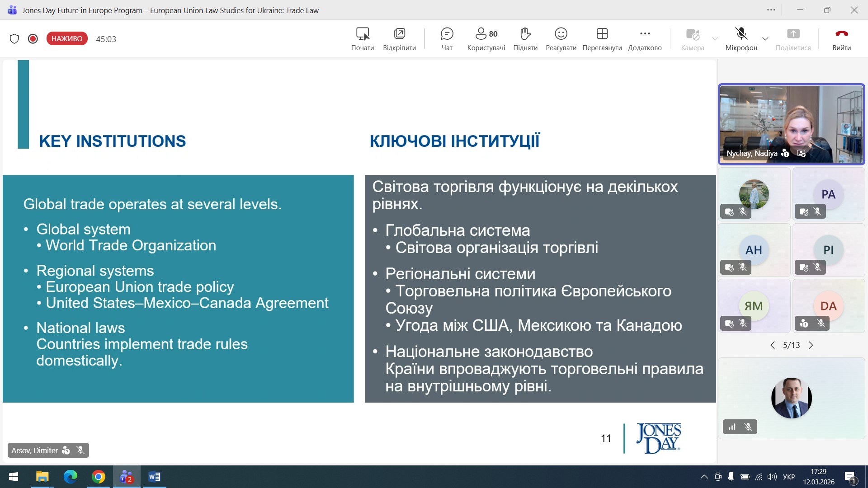Click the НАЖИВО live badge
Screen dimensions: 868x488
coord(67,39)
